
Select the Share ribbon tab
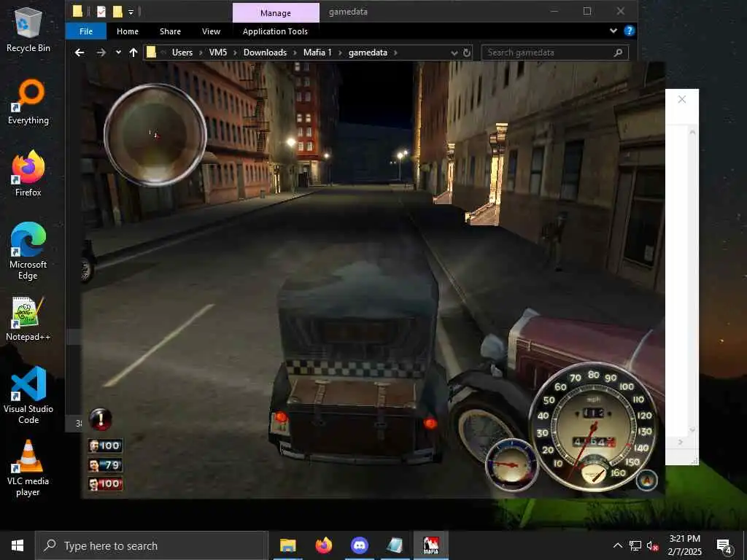(170, 31)
